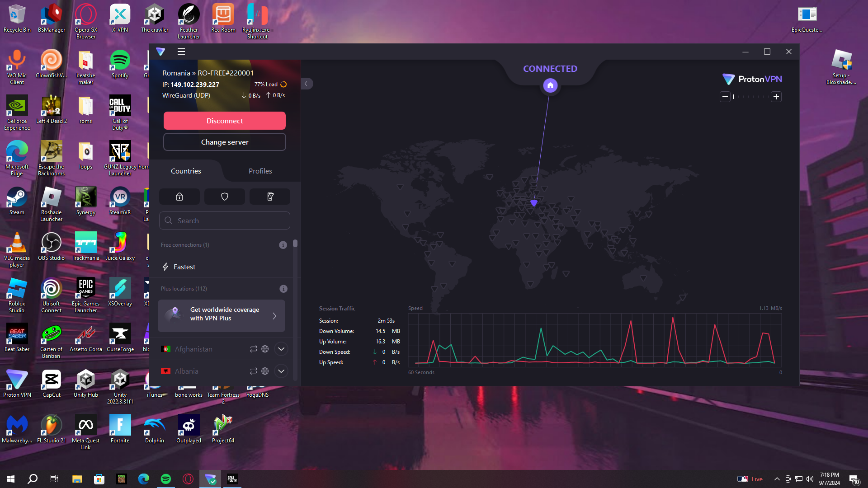Viewport: 868px width, 488px height.
Task: Open the hamburger menu in ProtonVPN
Action: (181, 52)
